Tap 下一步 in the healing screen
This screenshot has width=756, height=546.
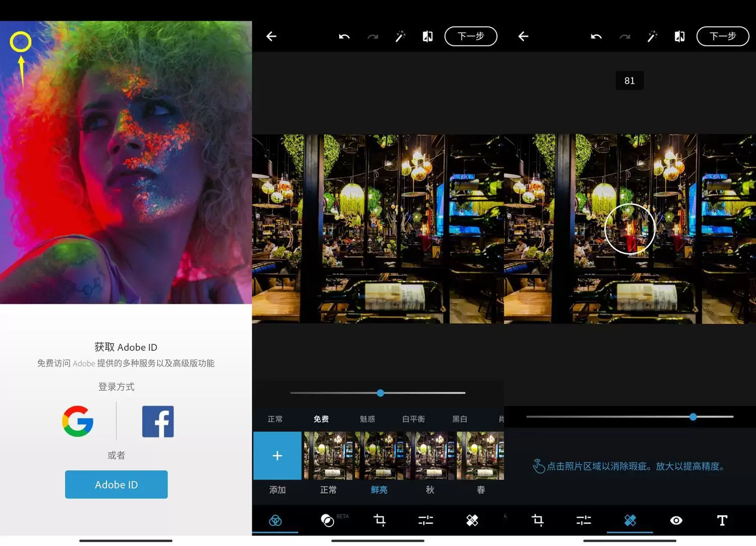723,36
